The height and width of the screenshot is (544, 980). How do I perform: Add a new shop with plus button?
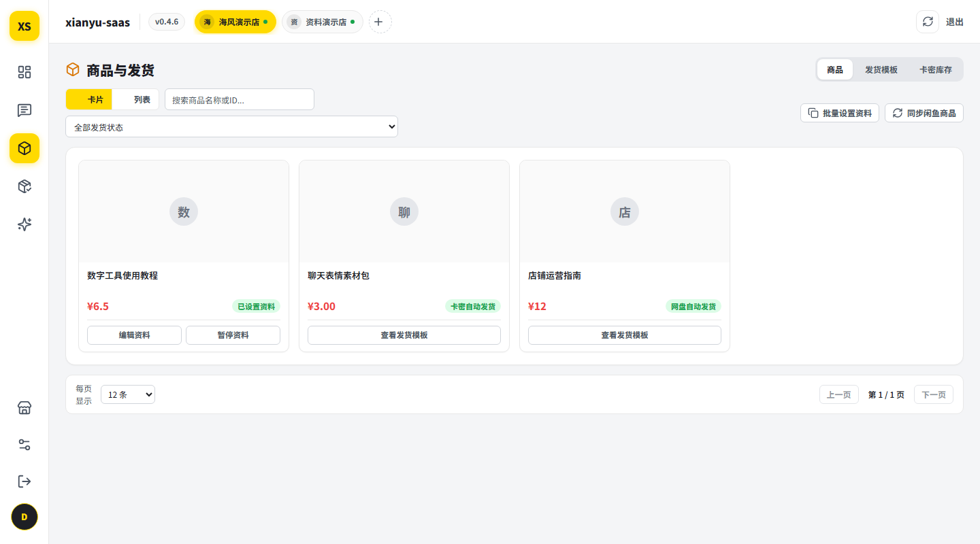point(380,22)
